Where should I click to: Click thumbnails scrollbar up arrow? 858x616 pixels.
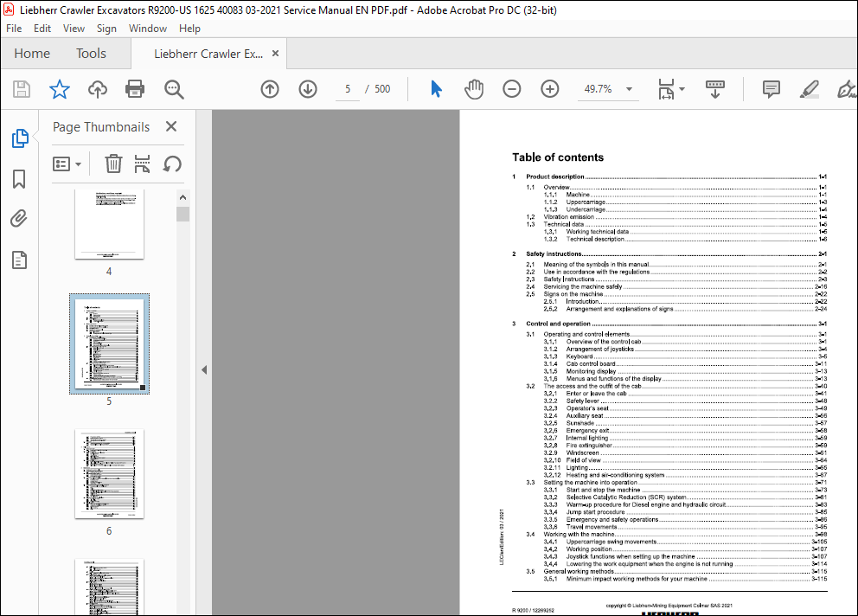(x=182, y=197)
